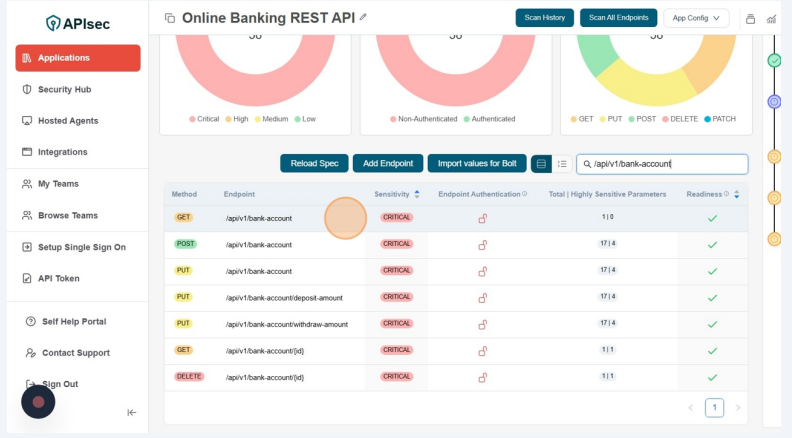Click the stack icon next to App Config

coord(750,18)
